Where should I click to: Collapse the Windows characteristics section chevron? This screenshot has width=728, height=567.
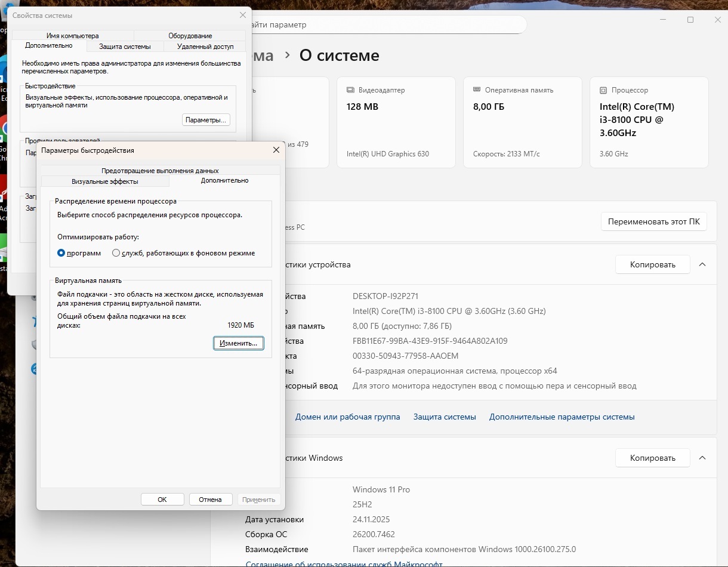tap(702, 458)
